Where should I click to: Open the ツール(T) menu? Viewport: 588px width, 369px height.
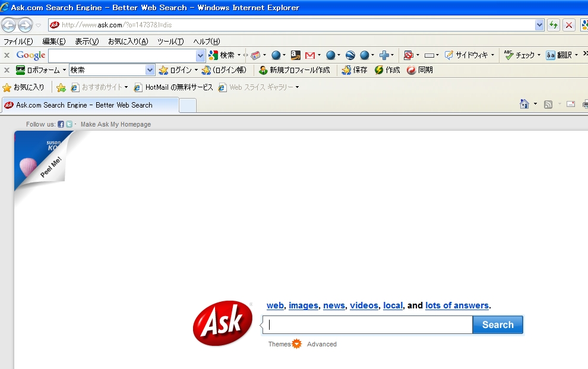(x=170, y=41)
